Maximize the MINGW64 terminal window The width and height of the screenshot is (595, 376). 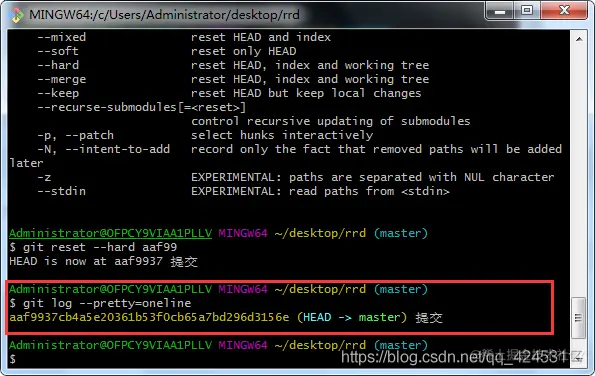coord(527,11)
